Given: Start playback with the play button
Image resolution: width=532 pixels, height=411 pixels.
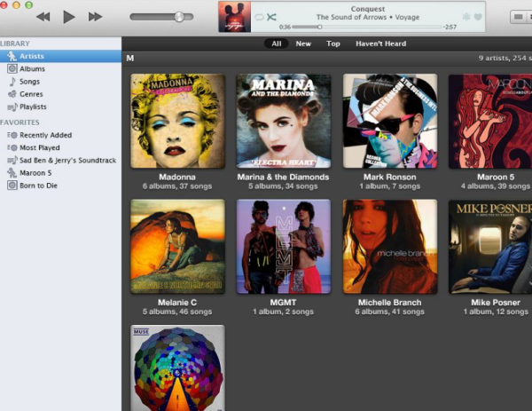Looking at the screenshot, I should point(69,17).
